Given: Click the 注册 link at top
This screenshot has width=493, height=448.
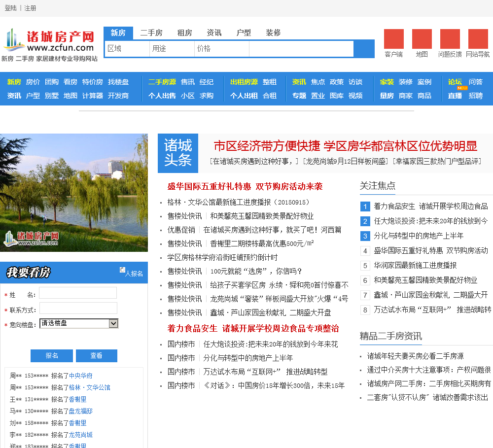Looking at the screenshot, I should 30,8.
